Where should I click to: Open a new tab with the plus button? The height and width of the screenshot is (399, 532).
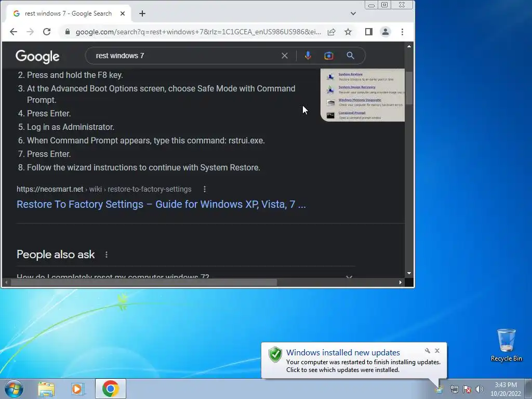tap(142, 14)
